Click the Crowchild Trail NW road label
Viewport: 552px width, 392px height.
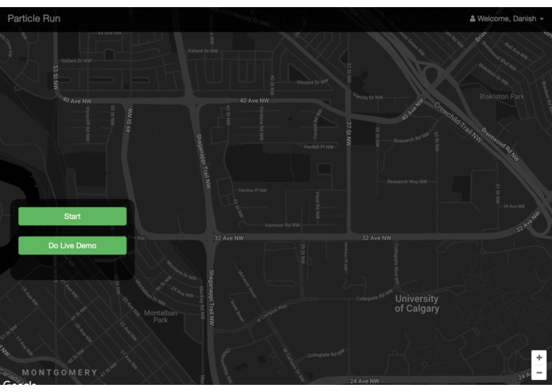click(x=457, y=122)
